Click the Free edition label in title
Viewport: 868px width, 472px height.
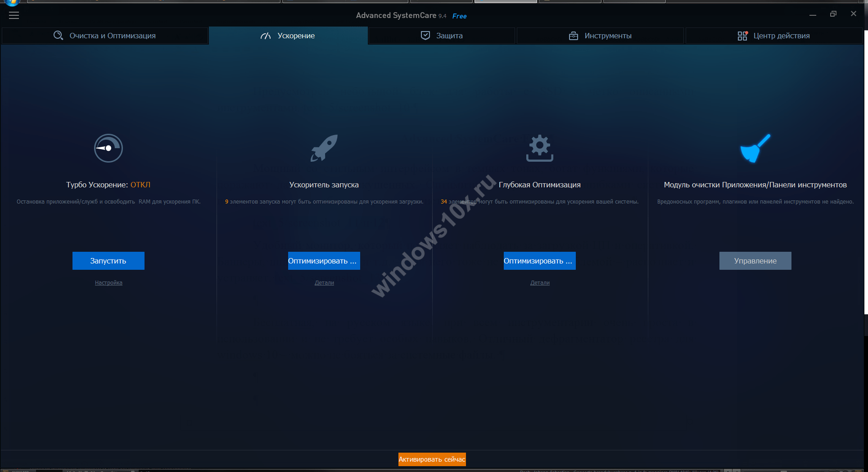pyautogui.click(x=459, y=16)
